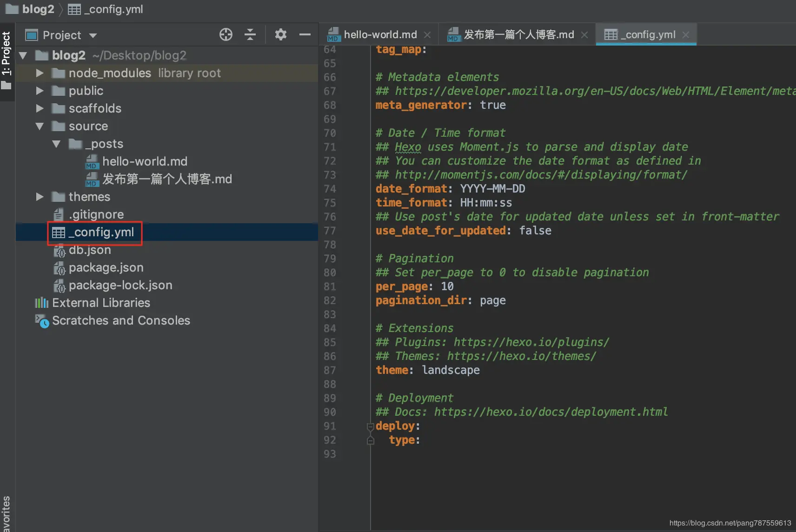Click the _config.yml table icon in tree

point(59,233)
